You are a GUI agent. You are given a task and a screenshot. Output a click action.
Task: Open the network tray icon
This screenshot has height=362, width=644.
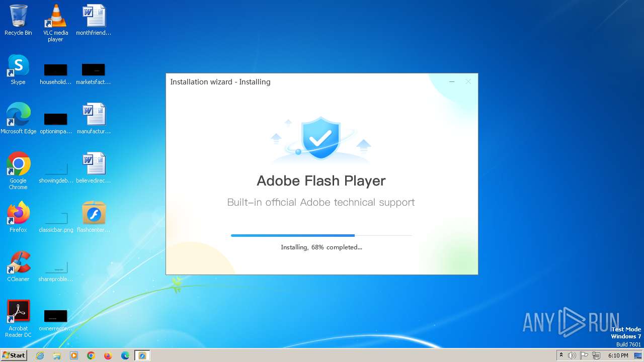596,355
